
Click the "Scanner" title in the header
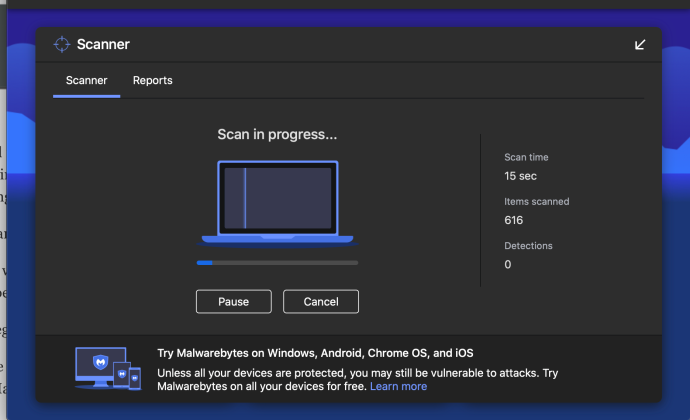pos(103,44)
